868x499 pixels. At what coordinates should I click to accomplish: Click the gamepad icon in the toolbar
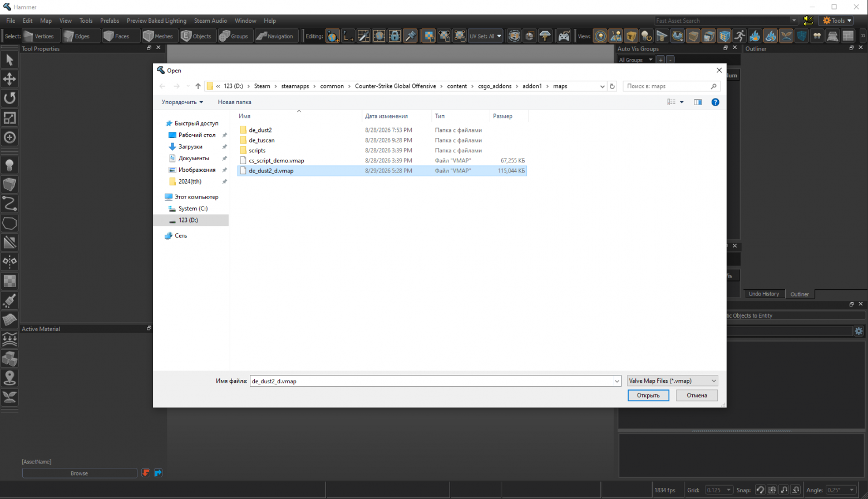click(564, 36)
